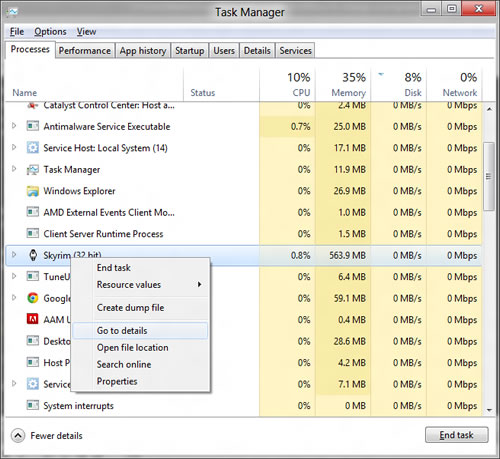Choose Open file location in context menu
The height and width of the screenshot is (459, 500).
click(x=141, y=348)
